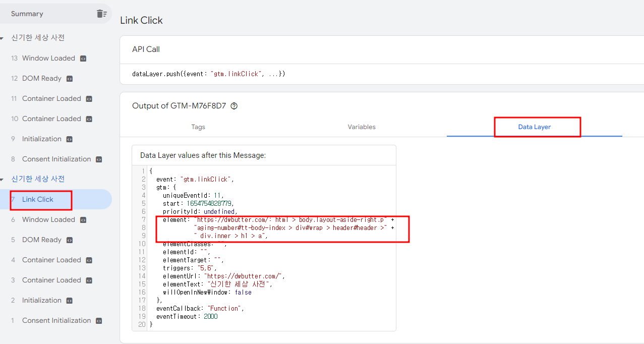Screen dimensions: 644x344
Task: Select event 8 Consent Initialization
Action: [x=56, y=159]
